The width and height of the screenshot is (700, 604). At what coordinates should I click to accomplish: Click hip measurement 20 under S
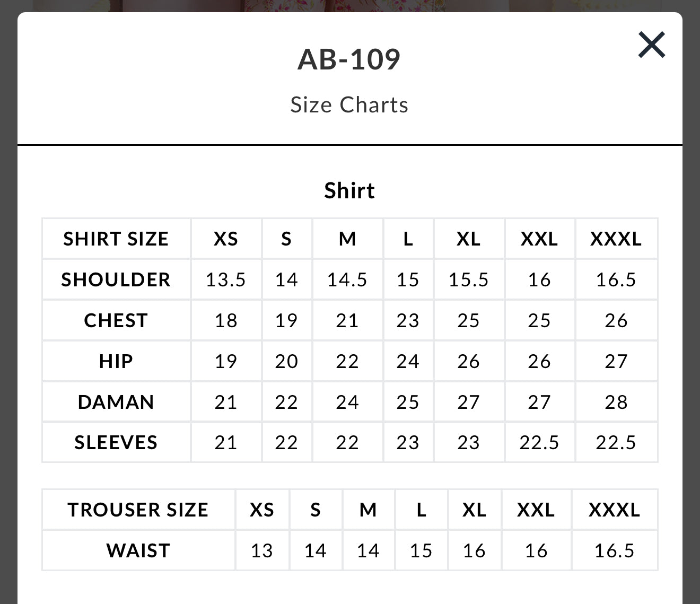[x=286, y=361]
